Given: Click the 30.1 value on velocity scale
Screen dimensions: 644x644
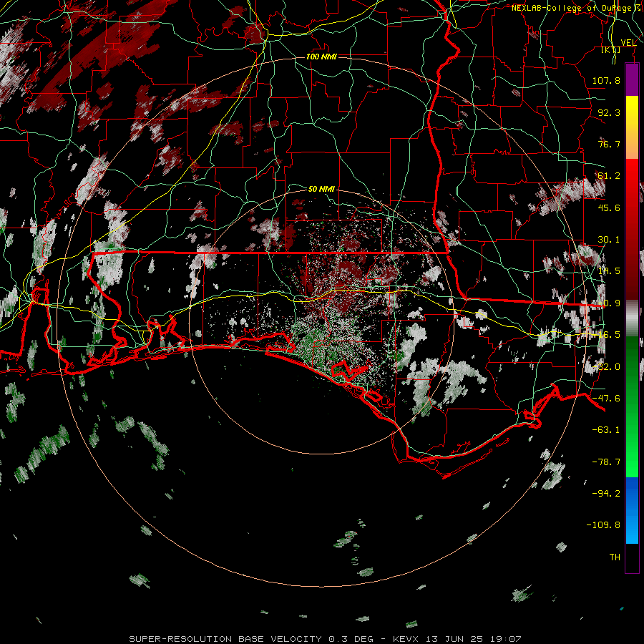Looking at the screenshot, I should pos(609,240).
